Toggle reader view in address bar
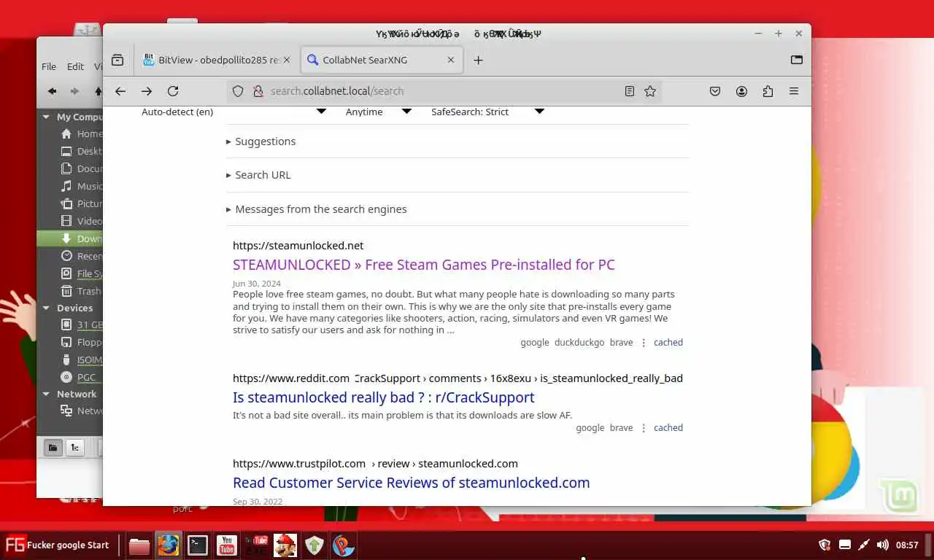934x560 pixels. pos(630,91)
